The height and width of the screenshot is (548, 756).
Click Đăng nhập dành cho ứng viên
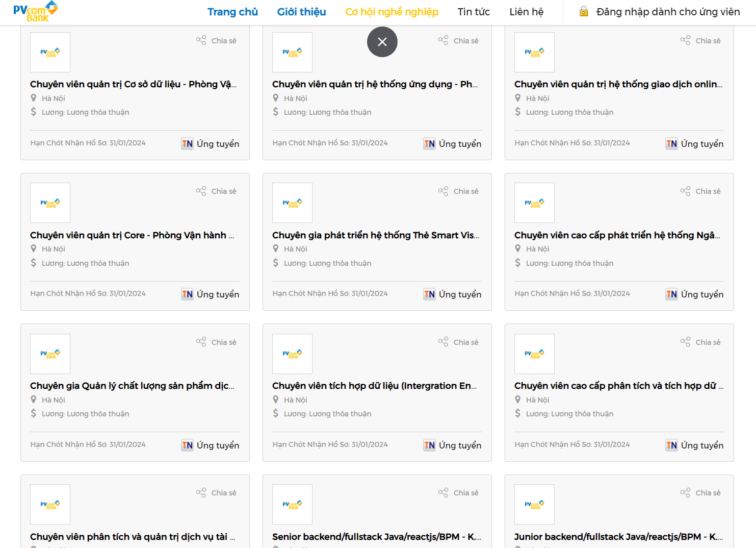(668, 12)
